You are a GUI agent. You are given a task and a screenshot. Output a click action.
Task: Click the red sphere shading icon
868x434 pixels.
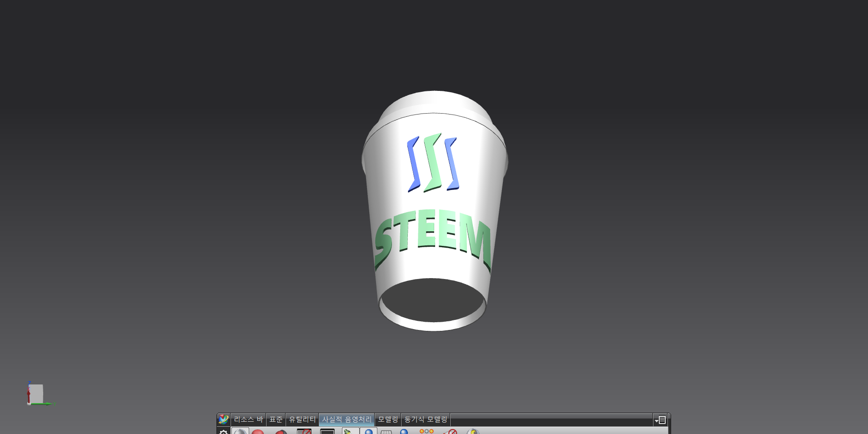[258, 432]
